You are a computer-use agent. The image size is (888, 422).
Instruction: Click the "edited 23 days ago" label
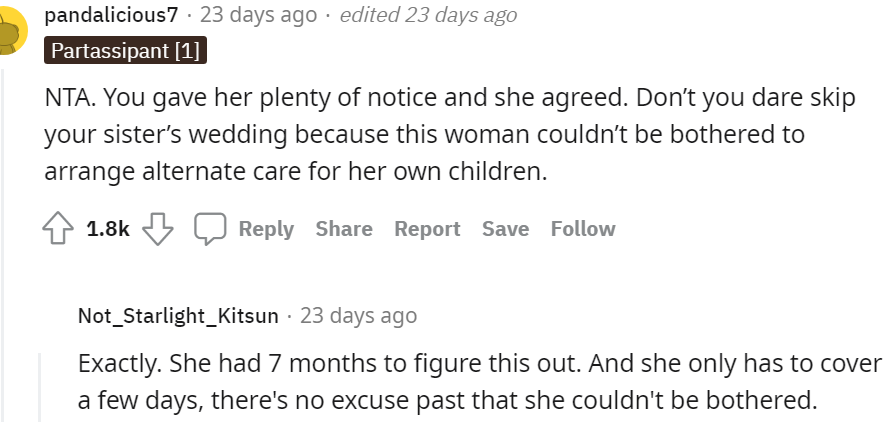pyautogui.click(x=429, y=15)
